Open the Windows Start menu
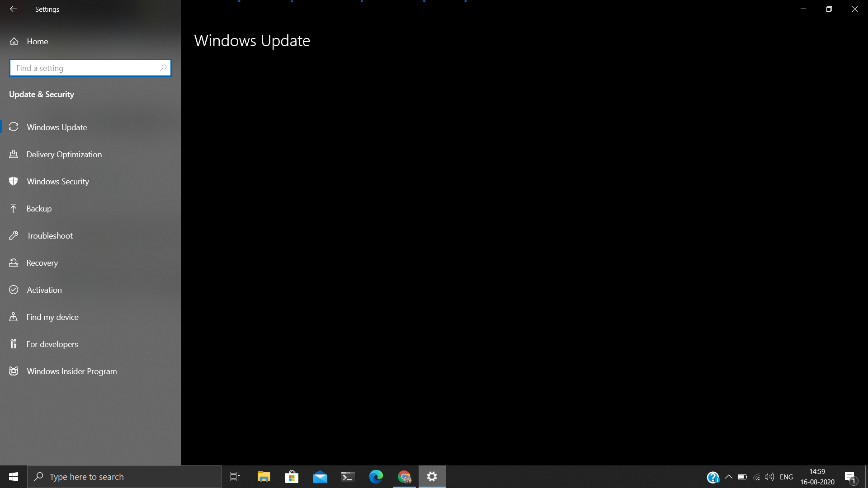The height and width of the screenshot is (488, 868). coord(14,477)
